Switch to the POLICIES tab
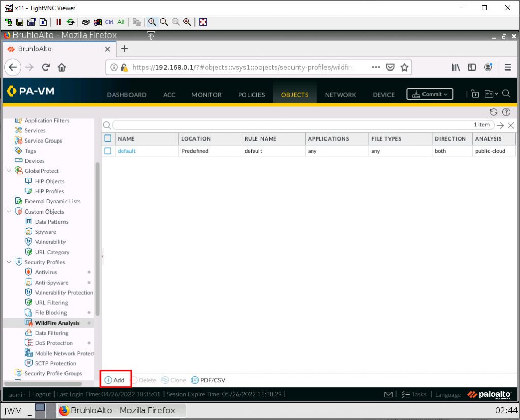This screenshot has width=520, height=420. 251,95
